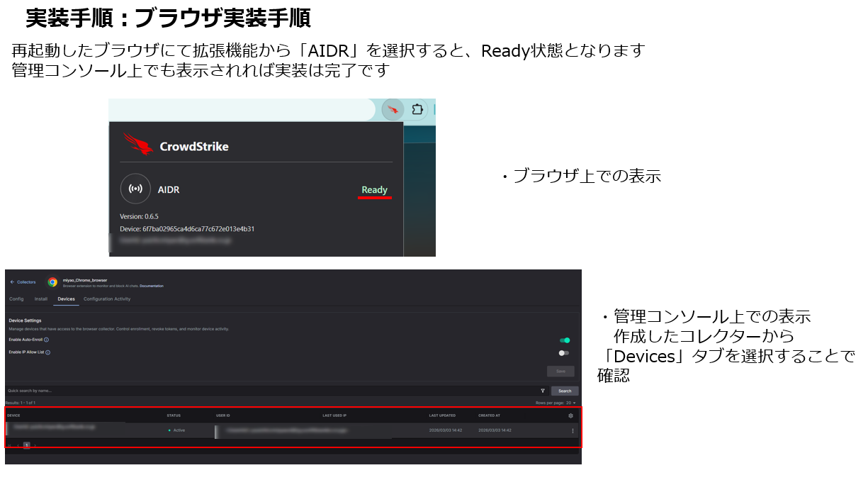
Task: Switch to the Config tab
Action: [16, 299]
